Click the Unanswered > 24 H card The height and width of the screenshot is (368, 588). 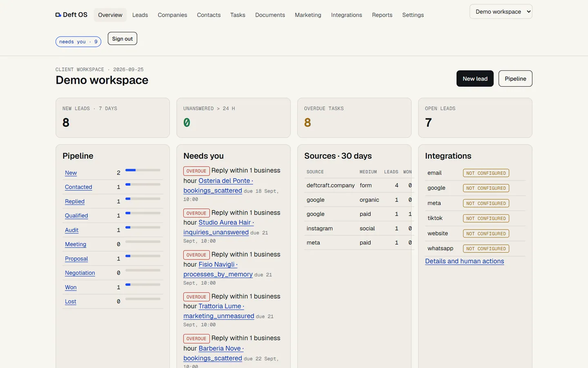234,118
